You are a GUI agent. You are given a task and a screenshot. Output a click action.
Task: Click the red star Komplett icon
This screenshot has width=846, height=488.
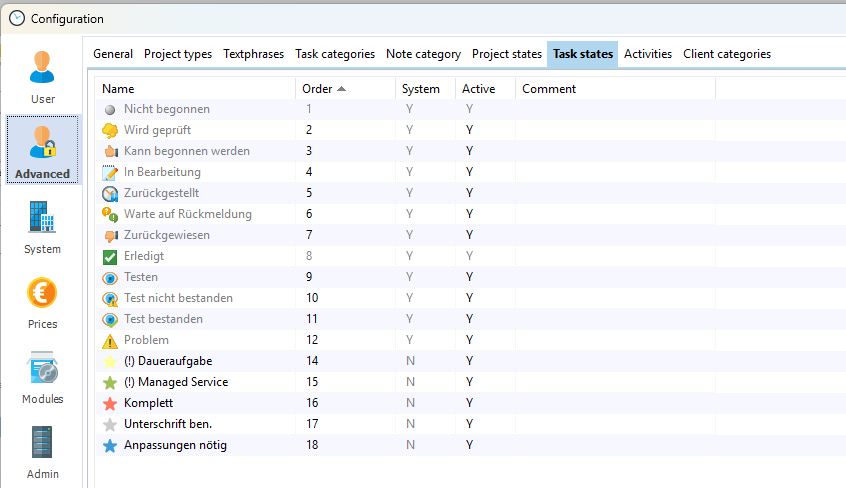[x=110, y=403]
